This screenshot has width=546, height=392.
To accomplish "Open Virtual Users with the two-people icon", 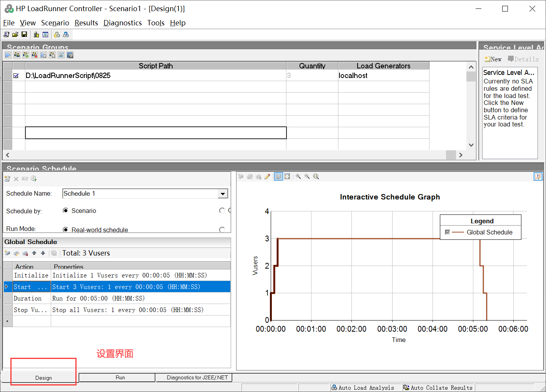I will coord(17,55).
